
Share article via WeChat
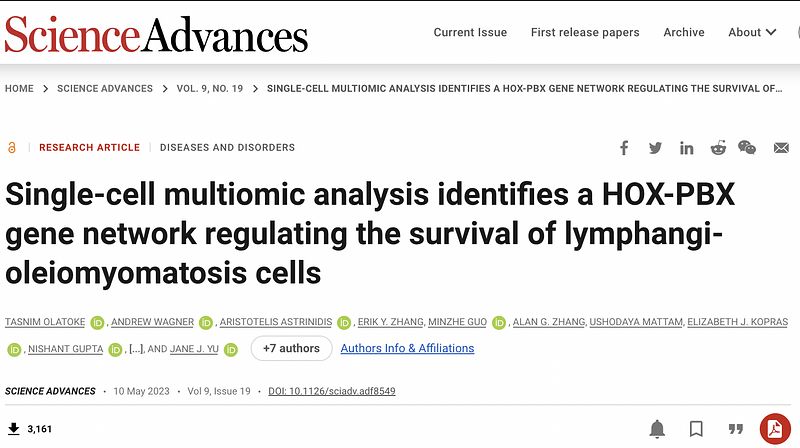[747, 148]
